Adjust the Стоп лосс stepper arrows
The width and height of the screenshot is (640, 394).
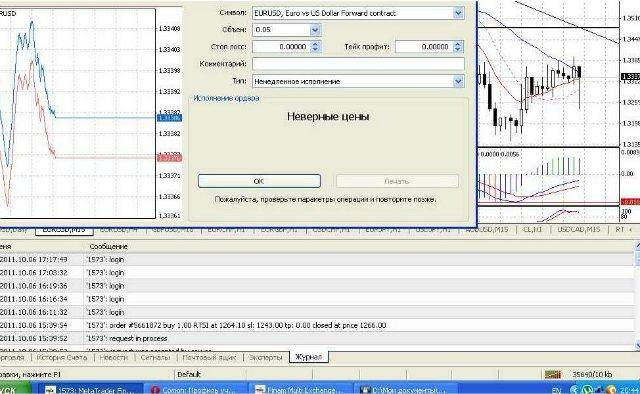click(x=315, y=47)
